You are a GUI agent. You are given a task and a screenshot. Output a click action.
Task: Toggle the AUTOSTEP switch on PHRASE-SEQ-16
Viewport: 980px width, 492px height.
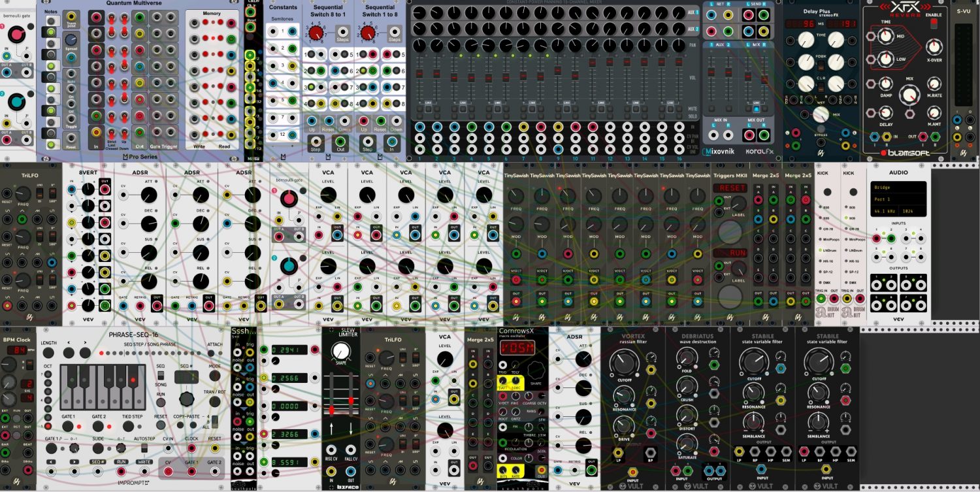(x=144, y=448)
